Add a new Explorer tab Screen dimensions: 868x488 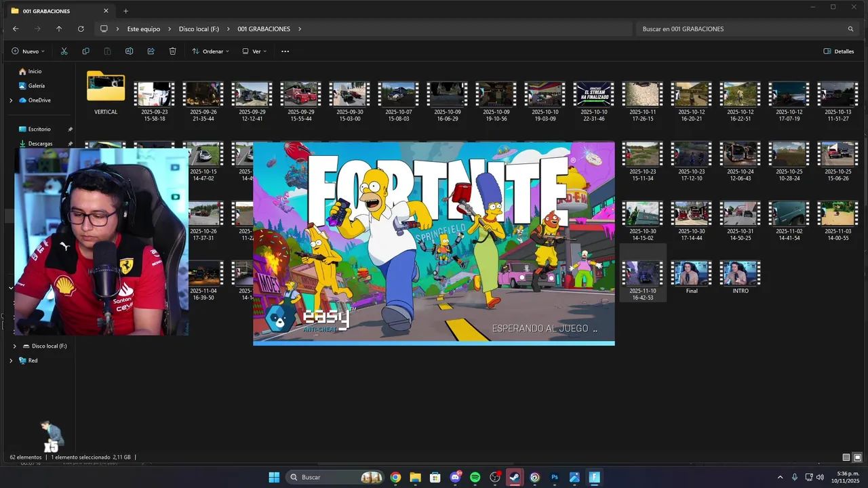[x=125, y=11]
